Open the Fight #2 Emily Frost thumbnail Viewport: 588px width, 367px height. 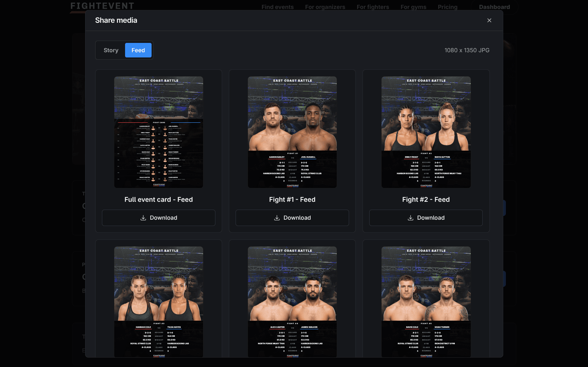[426, 132]
